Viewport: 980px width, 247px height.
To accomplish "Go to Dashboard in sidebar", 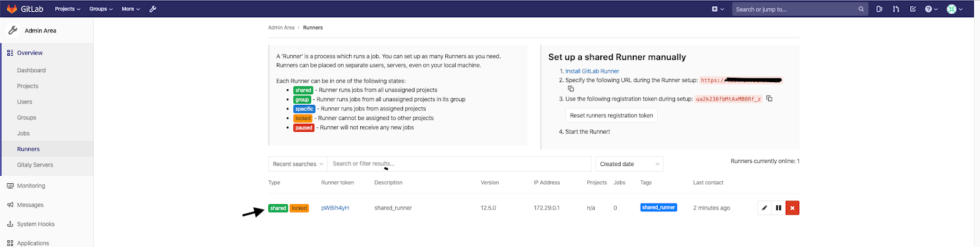I will pyautogui.click(x=31, y=70).
